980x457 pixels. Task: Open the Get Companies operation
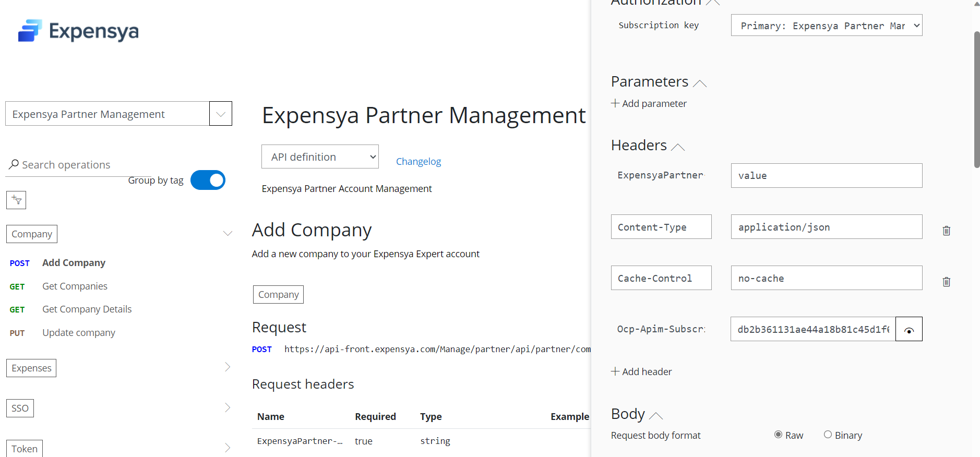click(x=75, y=286)
